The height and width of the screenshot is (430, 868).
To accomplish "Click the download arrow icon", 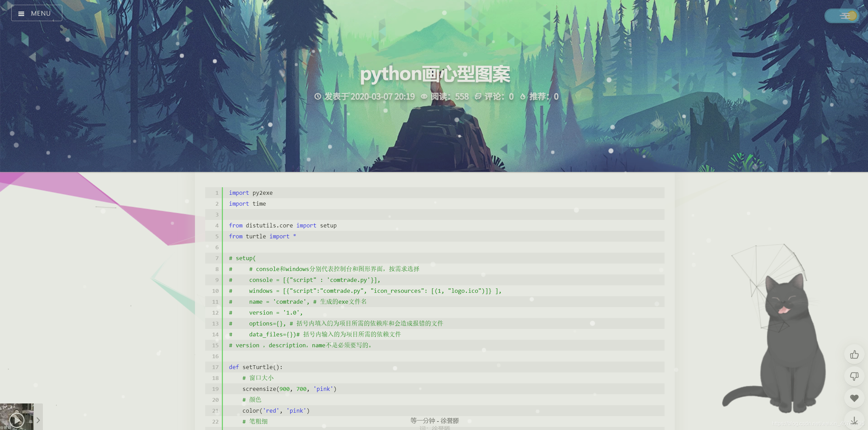I will (x=854, y=420).
